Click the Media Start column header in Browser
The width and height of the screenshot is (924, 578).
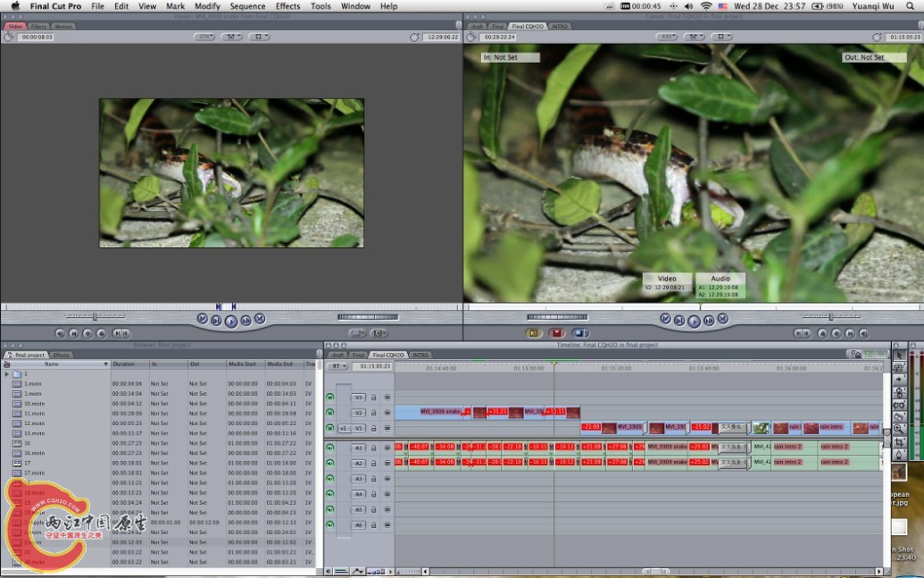tap(246, 364)
